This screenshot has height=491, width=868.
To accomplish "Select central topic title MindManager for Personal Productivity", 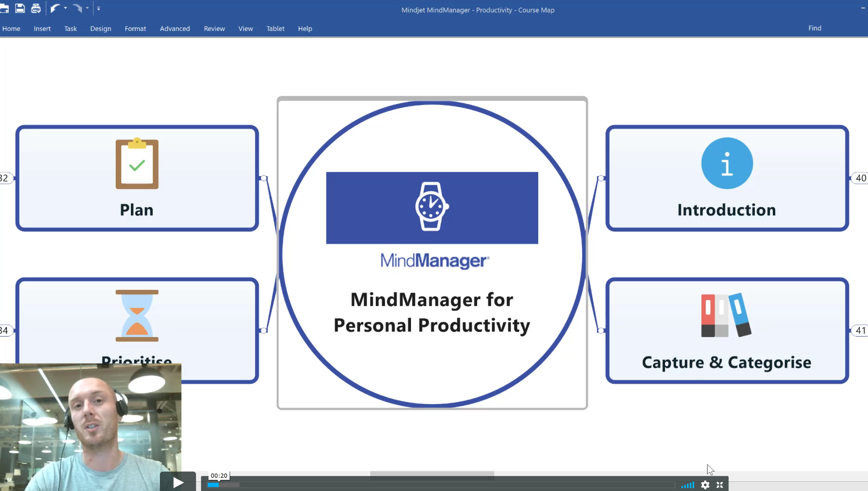I will [x=432, y=312].
